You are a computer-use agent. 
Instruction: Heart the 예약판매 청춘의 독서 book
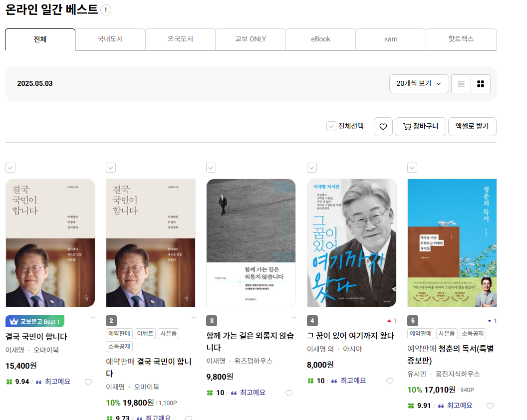click(x=490, y=406)
